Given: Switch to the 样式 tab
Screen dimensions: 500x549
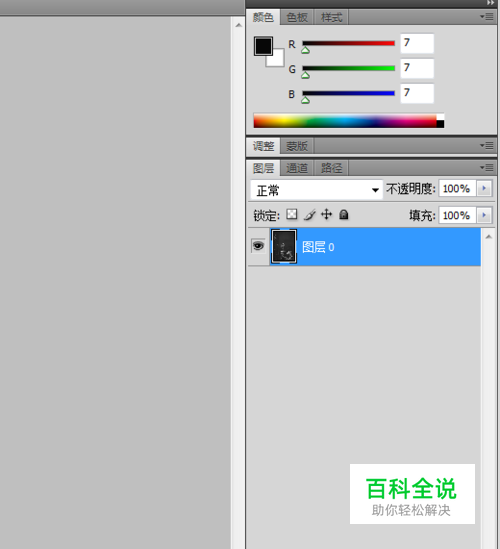Looking at the screenshot, I should click(331, 17).
